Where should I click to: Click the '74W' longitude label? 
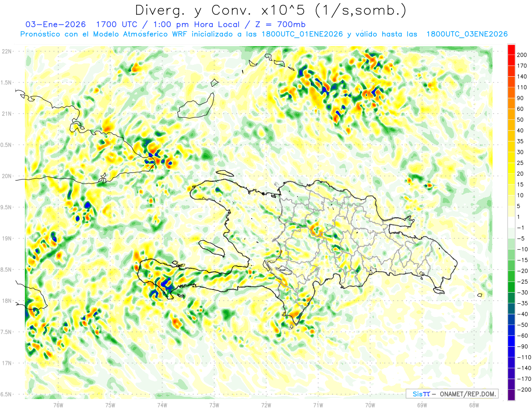162,405
